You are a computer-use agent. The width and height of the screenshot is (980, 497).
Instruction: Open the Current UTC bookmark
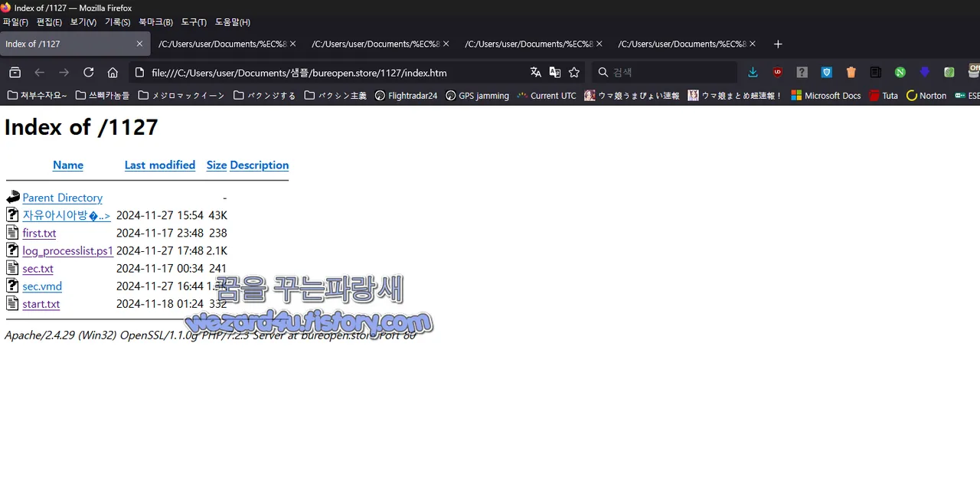point(547,96)
